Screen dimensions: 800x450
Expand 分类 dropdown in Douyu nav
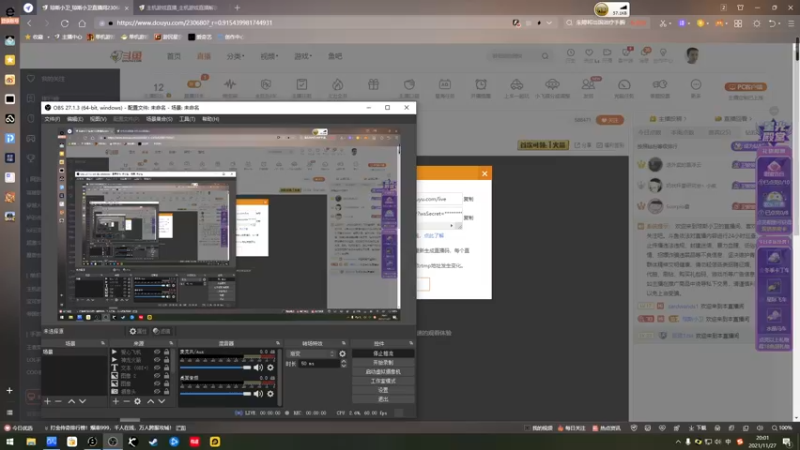(x=235, y=56)
